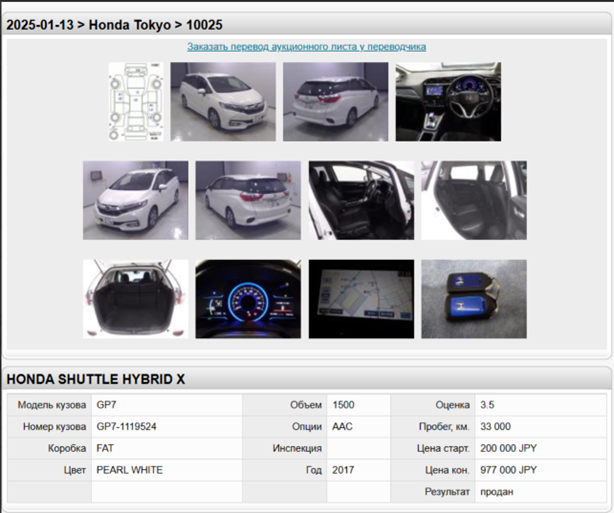Select the year value 2017

(343, 470)
